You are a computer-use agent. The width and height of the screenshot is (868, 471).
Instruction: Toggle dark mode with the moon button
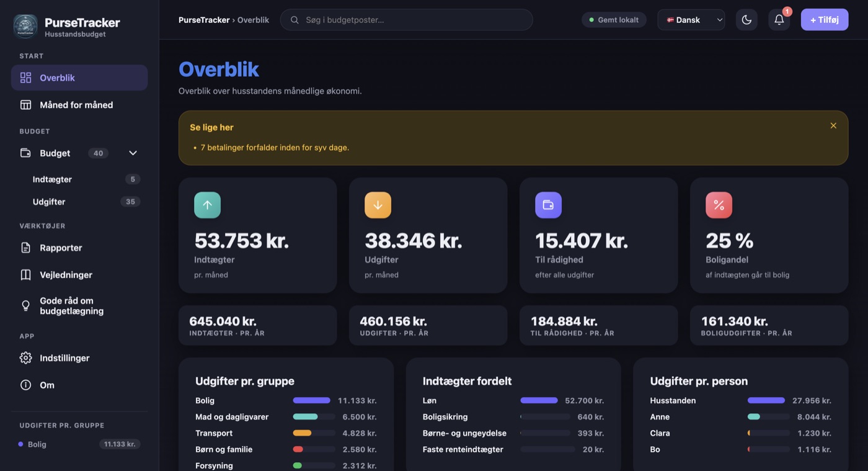(746, 20)
